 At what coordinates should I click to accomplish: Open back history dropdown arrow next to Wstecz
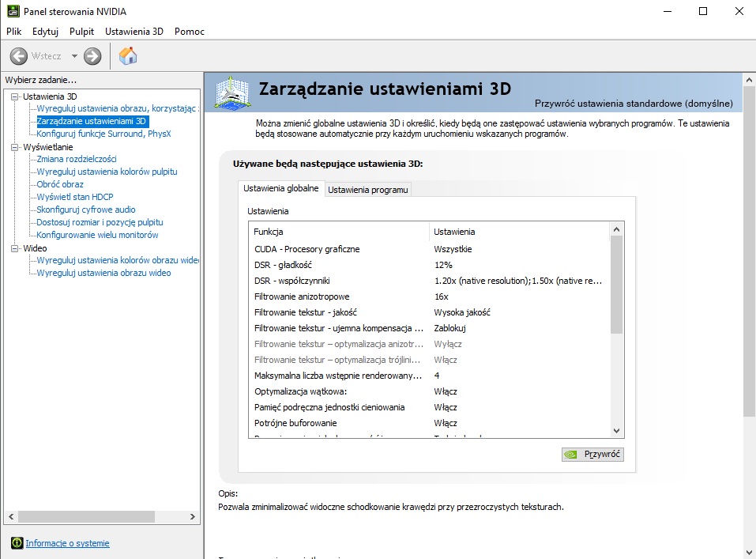tap(74, 56)
